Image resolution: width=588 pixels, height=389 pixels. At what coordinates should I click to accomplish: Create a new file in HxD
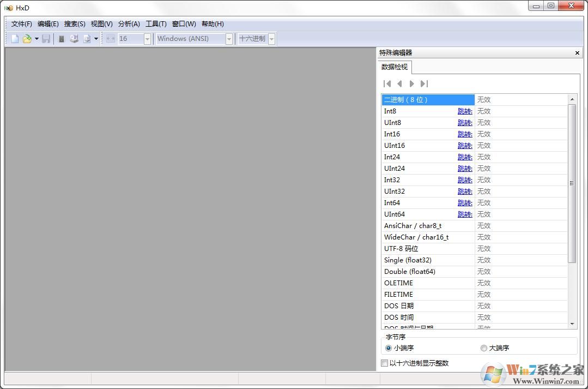pyautogui.click(x=14, y=38)
